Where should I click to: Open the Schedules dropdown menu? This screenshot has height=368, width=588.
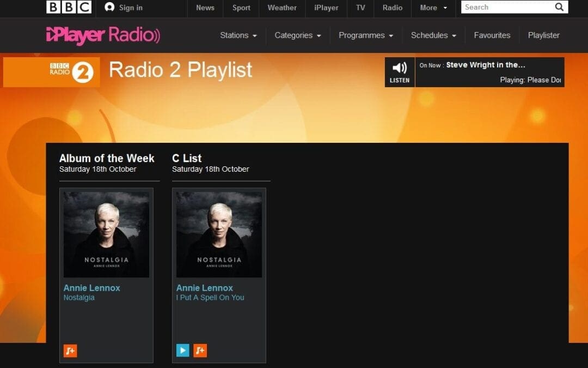coord(433,35)
